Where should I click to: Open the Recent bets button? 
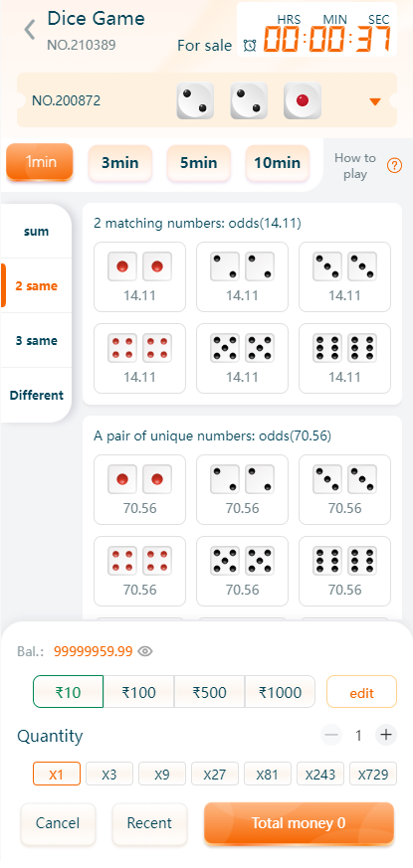[x=149, y=823]
